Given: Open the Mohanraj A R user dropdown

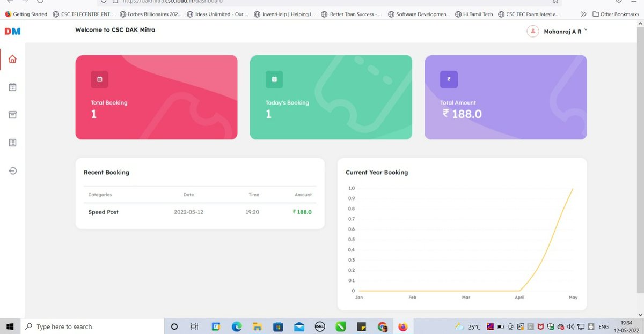Looking at the screenshot, I should [x=565, y=32].
